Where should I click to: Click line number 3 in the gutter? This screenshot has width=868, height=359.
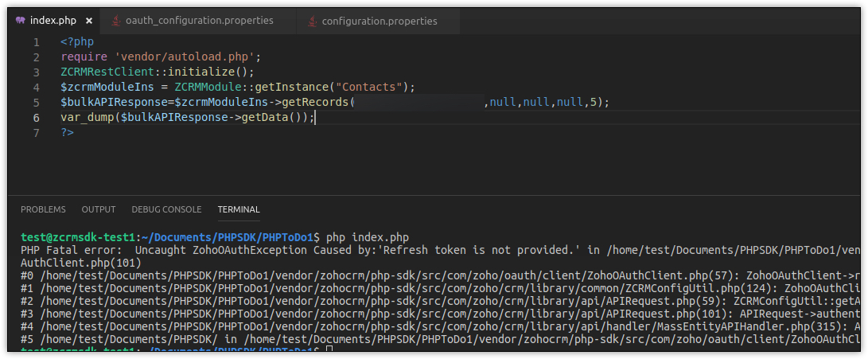click(36, 72)
